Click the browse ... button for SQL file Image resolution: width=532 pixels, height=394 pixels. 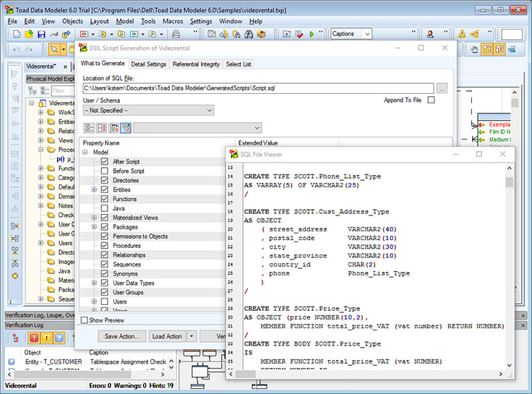(x=442, y=88)
